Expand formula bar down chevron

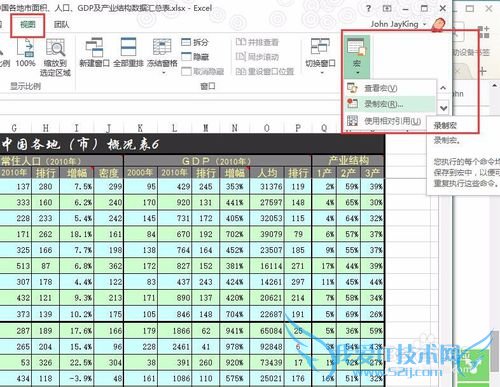[443, 108]
